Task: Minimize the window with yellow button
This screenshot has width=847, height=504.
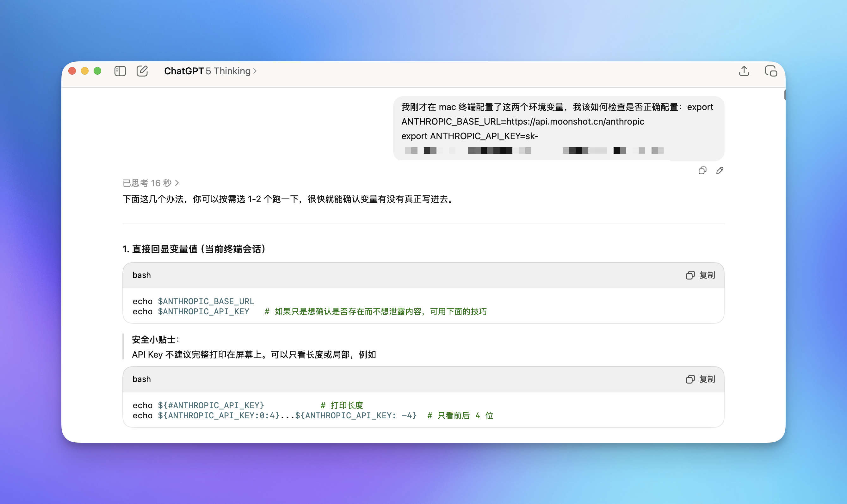Action: pyautogui.click(x=84, y=71)
